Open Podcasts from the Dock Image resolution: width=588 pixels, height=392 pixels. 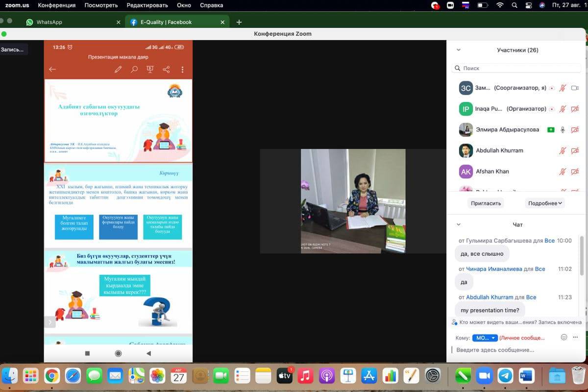pos(327,376)
